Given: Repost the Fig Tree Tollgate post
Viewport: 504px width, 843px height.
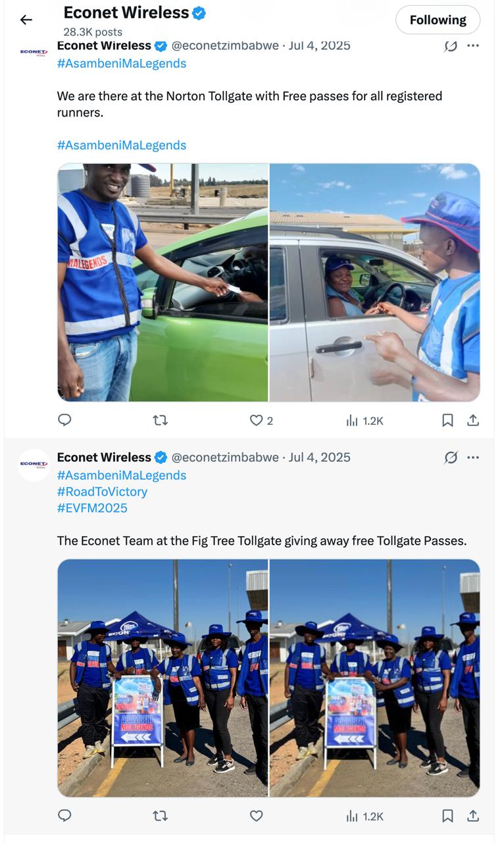Looking at the screenshot, I should coord(160,816).
